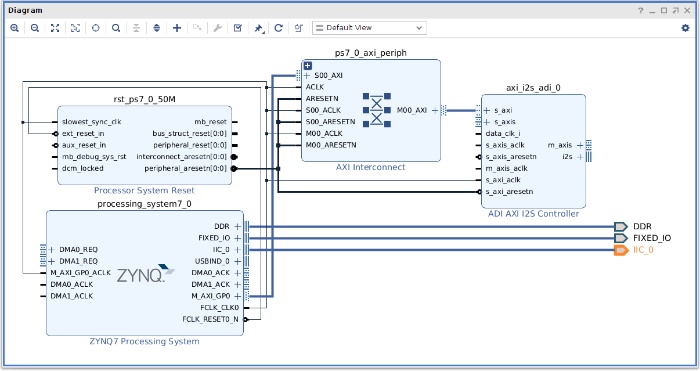The height and width of the screenshot is (371, 700).
Task: Expand the ps7_0_axi_periph hierarchy plus box
Action: (308, 66)
